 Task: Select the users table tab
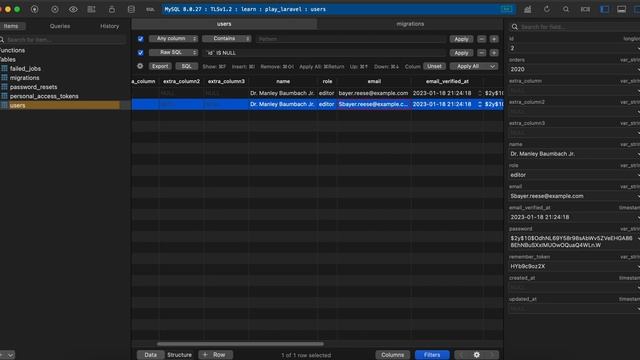pyautogui.click(x=224, y=24)
